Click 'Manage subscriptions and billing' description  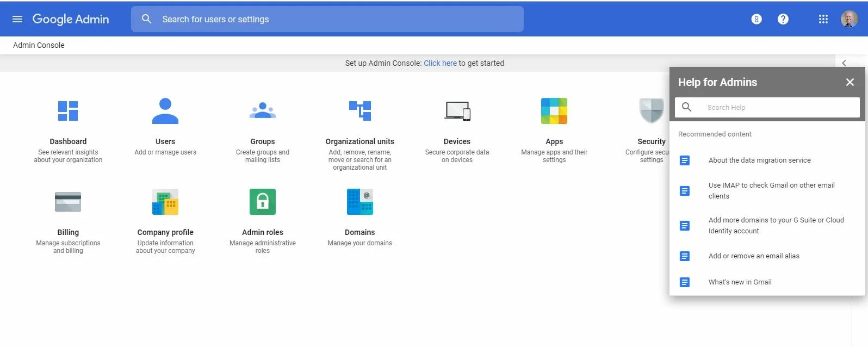tap(68, 247)
